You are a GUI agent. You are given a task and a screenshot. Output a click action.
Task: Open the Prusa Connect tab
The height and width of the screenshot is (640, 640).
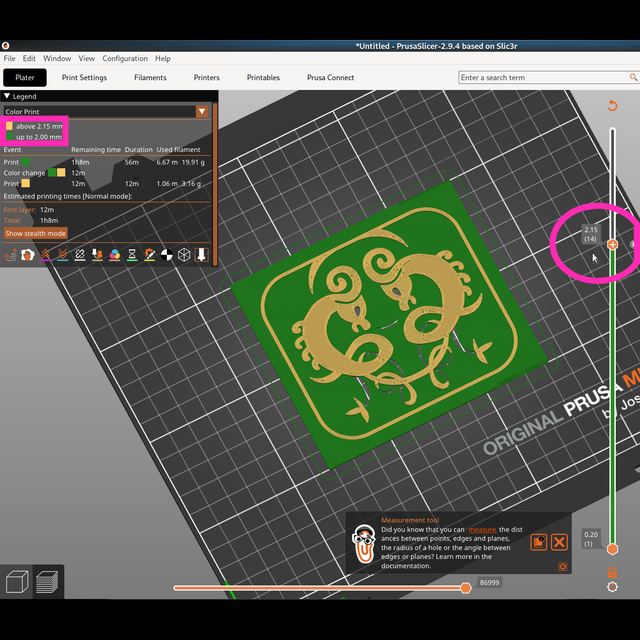pyautogui.click(x=330, y=78)
